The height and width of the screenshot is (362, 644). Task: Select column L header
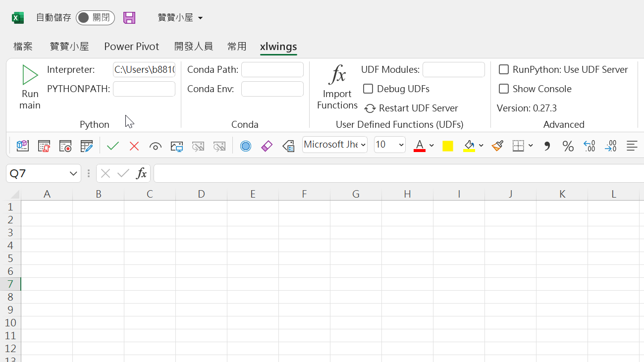pyautogui.click(x=614, y=194)
